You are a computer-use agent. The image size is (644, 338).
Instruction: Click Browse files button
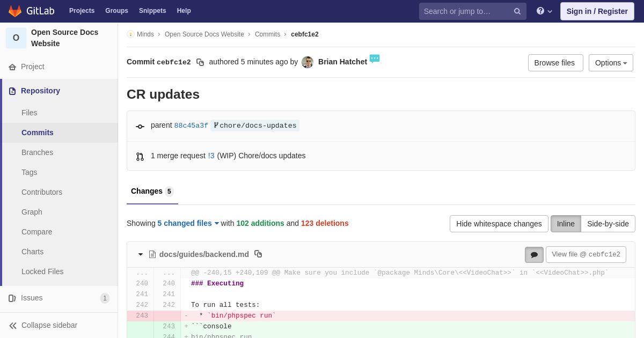pyautogui.click(x=555, y=63)
